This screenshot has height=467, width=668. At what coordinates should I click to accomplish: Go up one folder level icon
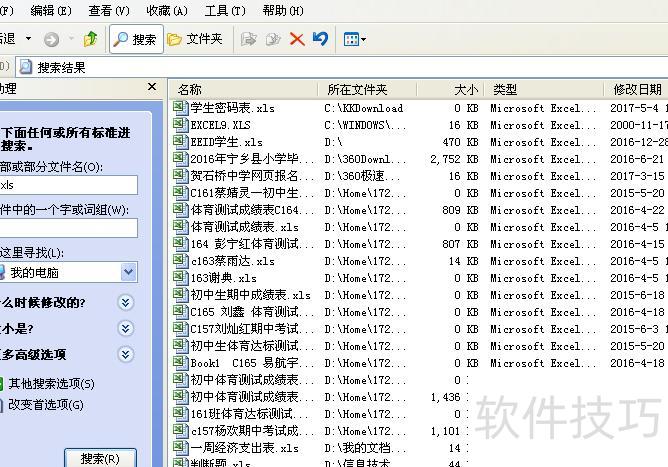click(90, 39)
